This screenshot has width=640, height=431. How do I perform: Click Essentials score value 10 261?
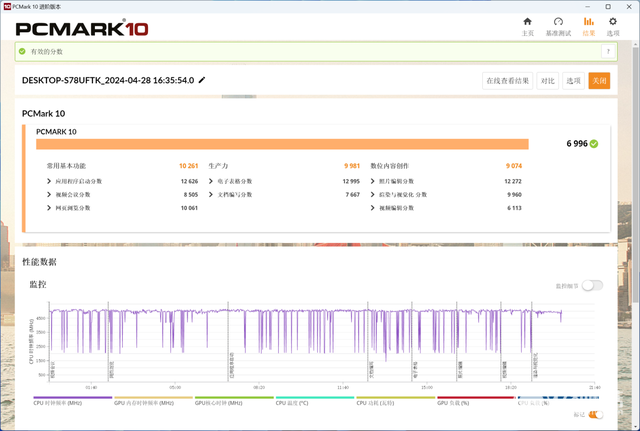click(189, 166)
